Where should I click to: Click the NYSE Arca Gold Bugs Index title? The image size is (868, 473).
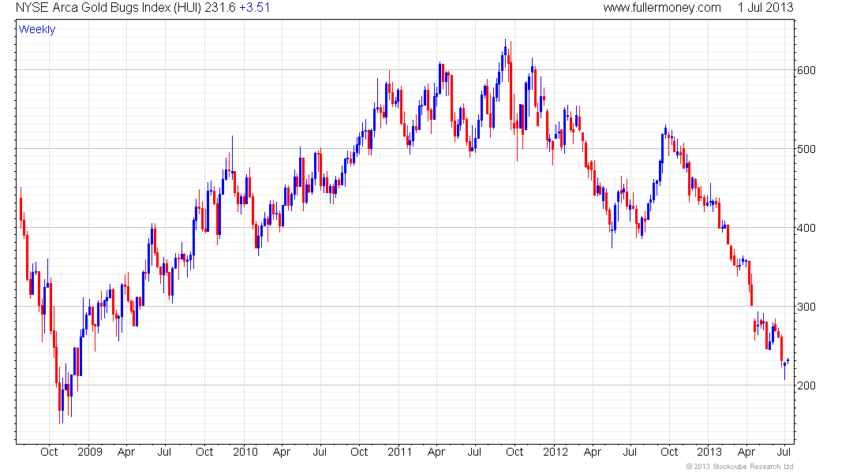coord(109,8)
